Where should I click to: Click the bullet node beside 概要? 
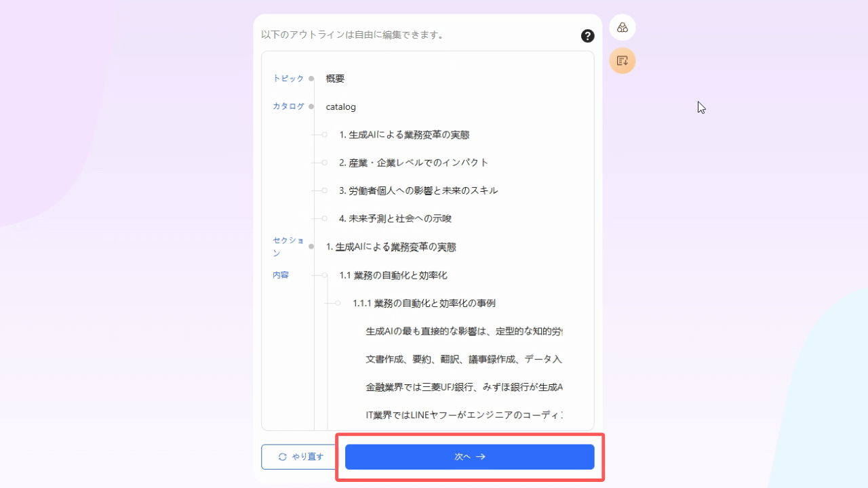click(311, 79)
